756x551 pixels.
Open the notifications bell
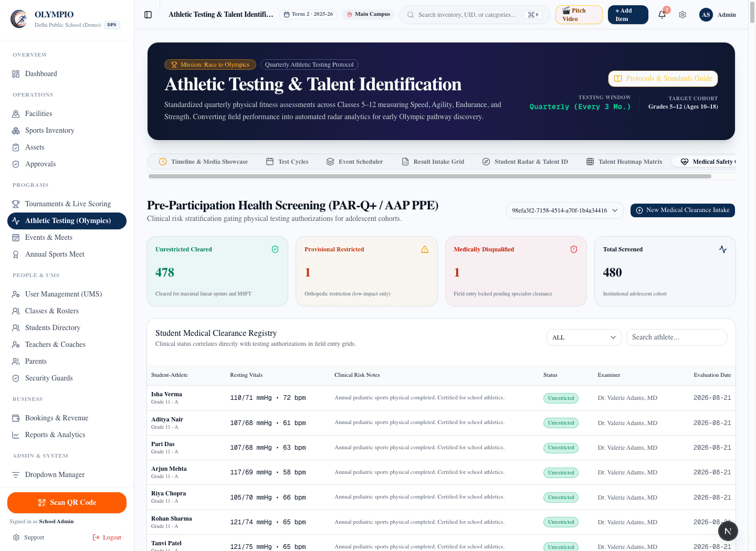point(662,15)
